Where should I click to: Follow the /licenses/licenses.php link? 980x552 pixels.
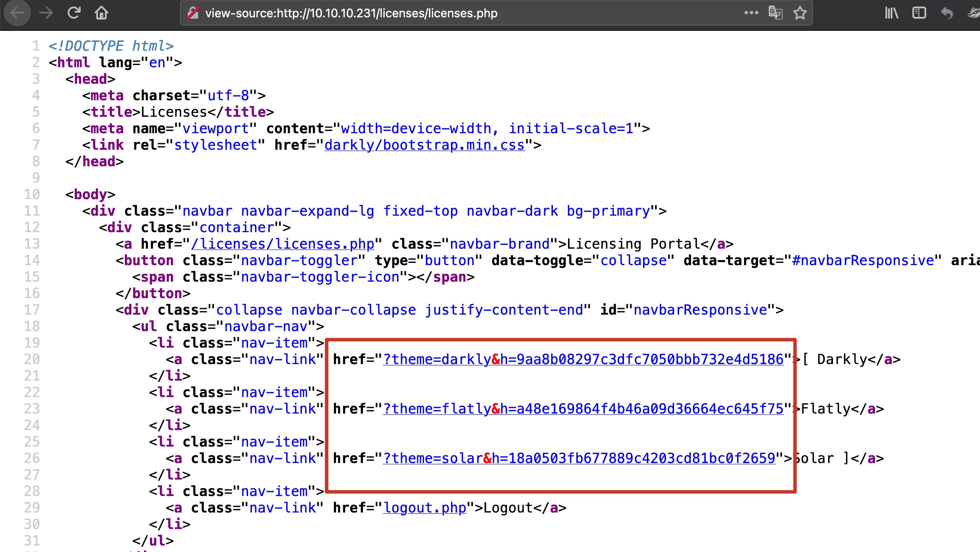click(x=283, y=244)
